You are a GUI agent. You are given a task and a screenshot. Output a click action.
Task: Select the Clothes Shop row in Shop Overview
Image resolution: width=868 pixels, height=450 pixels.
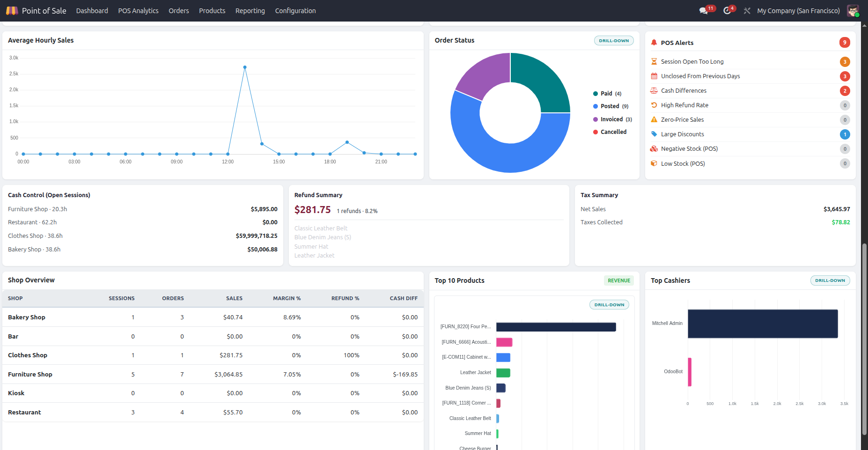(213, 355)
